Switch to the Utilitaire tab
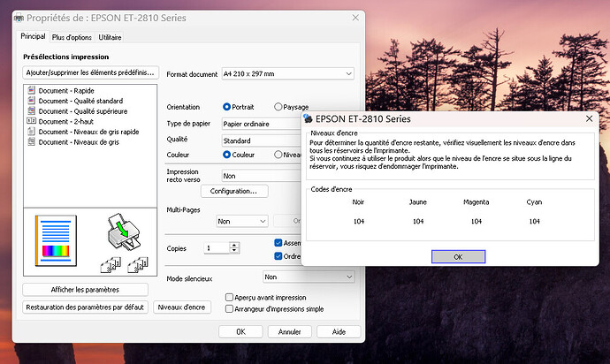 111,37
